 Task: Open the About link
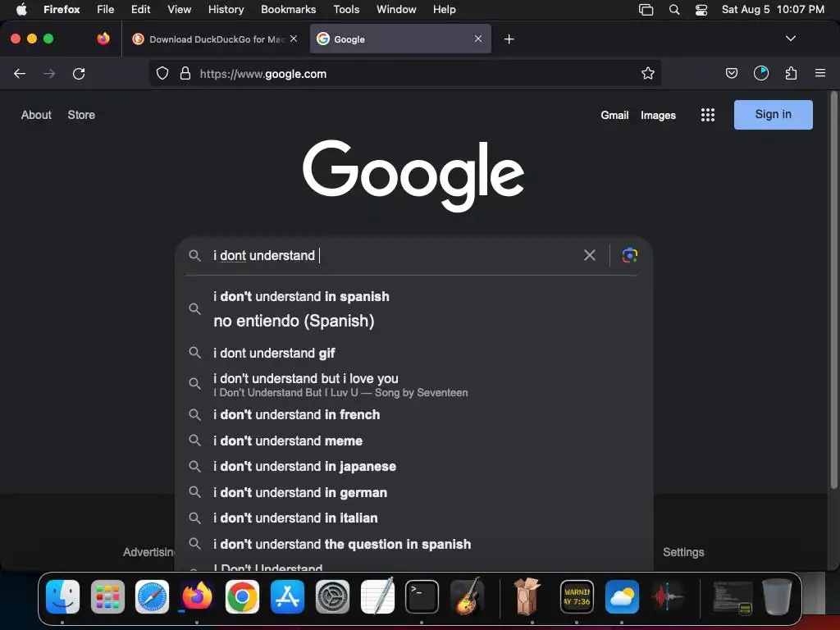tap(36, 115)
